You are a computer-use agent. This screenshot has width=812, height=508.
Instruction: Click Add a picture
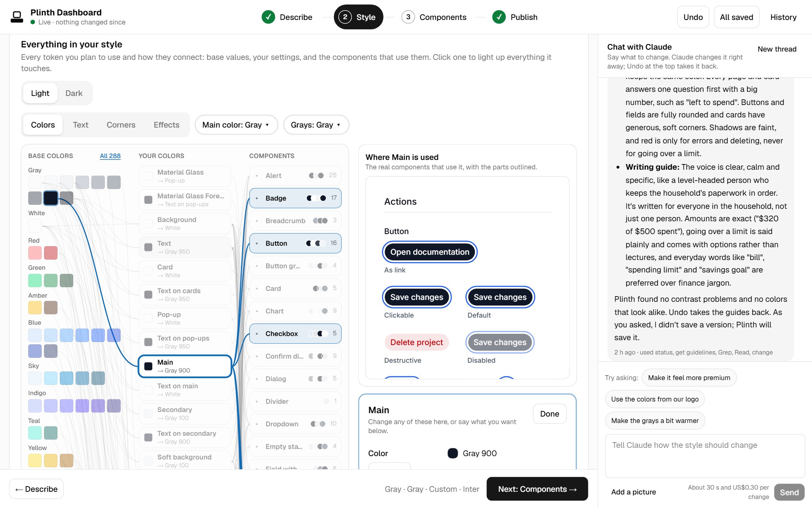633,492
